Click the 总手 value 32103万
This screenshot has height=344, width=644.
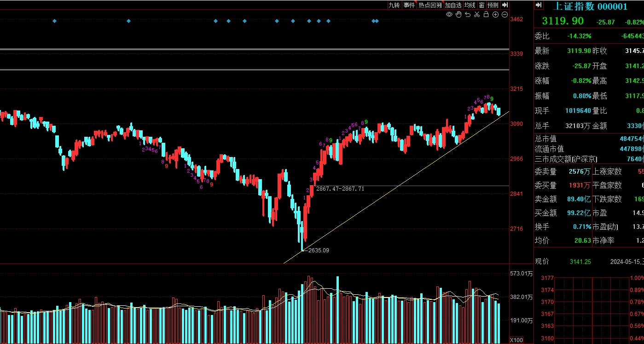(578, 125)
